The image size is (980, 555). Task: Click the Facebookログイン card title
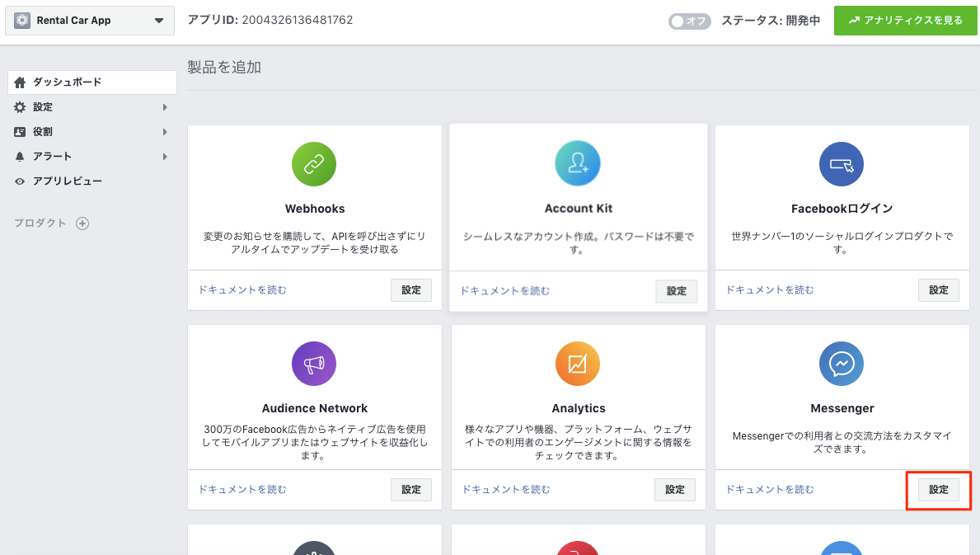[x=842, y=209]
